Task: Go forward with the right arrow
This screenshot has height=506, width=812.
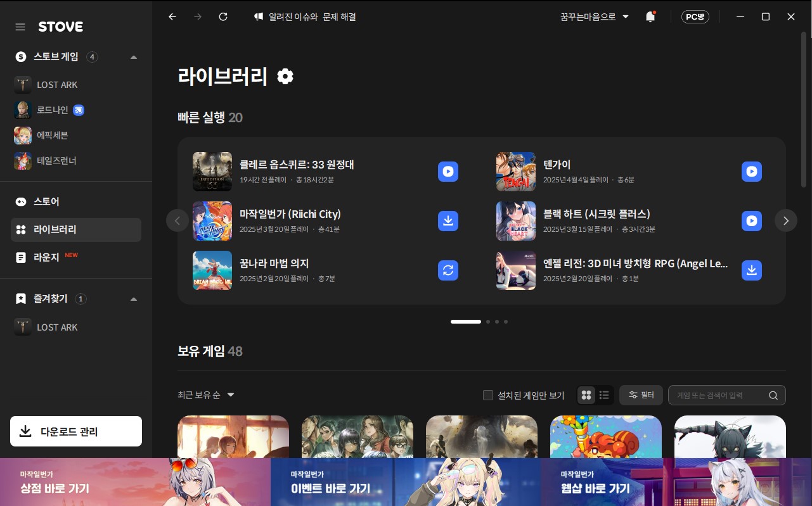Action: click(x=198, y=17)
